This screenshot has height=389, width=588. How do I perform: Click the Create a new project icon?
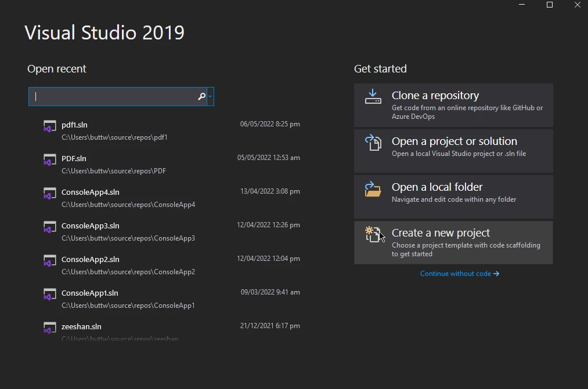[x=373, y=234]
